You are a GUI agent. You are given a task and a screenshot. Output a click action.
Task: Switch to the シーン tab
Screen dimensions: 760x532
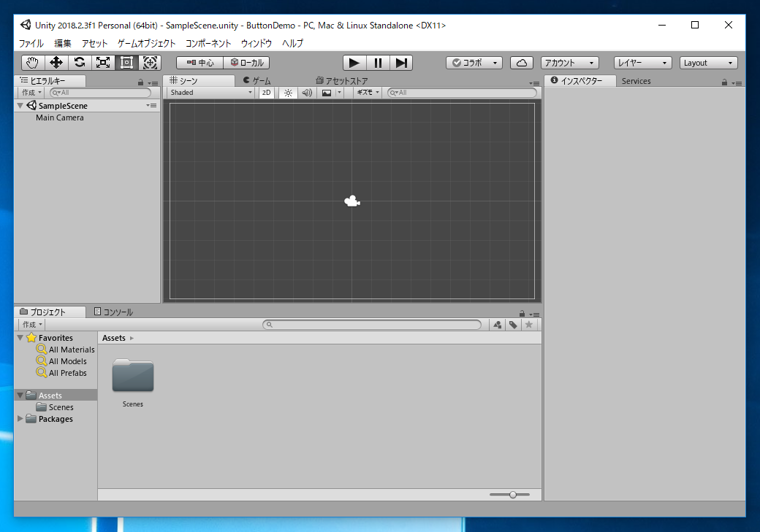click(199, 81)
